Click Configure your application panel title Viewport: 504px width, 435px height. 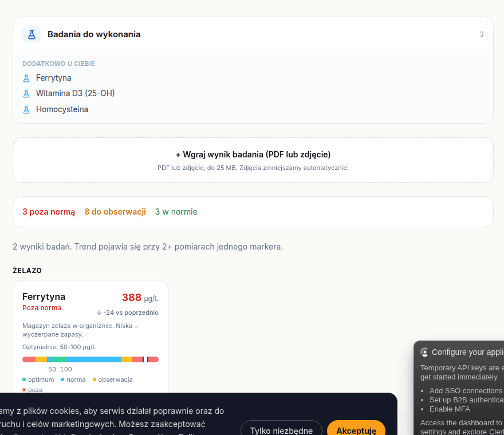point(468,353)
